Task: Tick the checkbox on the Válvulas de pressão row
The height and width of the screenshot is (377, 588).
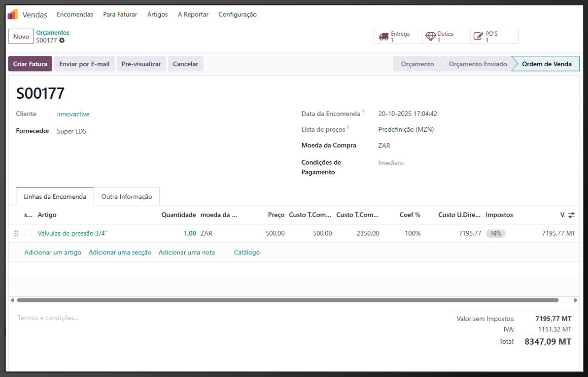Action: 28,233
